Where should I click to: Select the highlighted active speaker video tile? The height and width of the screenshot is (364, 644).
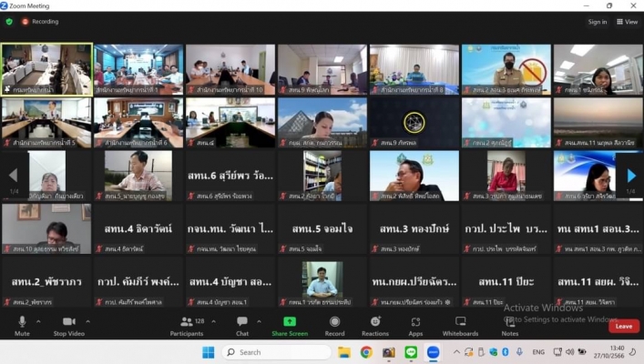click(46, 69)
